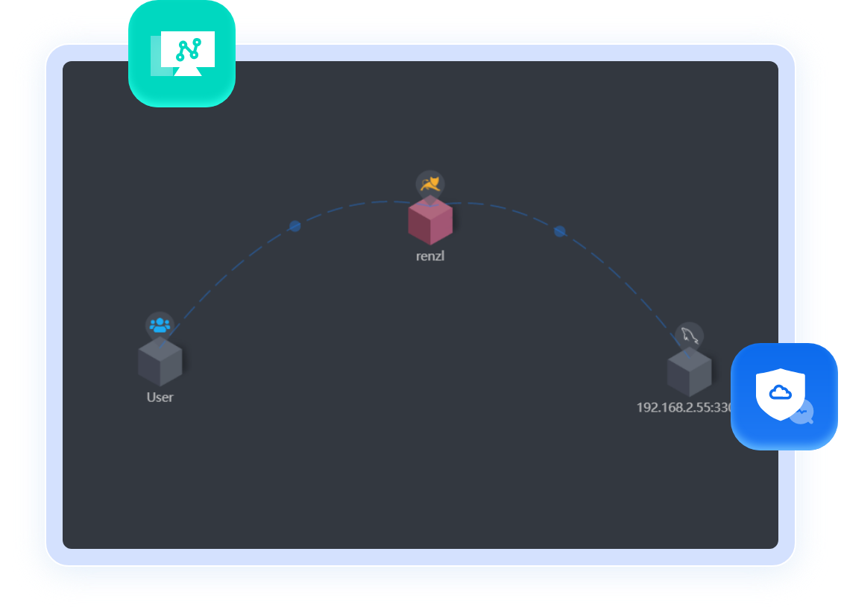Image resolution: width=841 pixels, height=616 pixels.
Task: Select the gray database node cube
Action: pos(689,372)
